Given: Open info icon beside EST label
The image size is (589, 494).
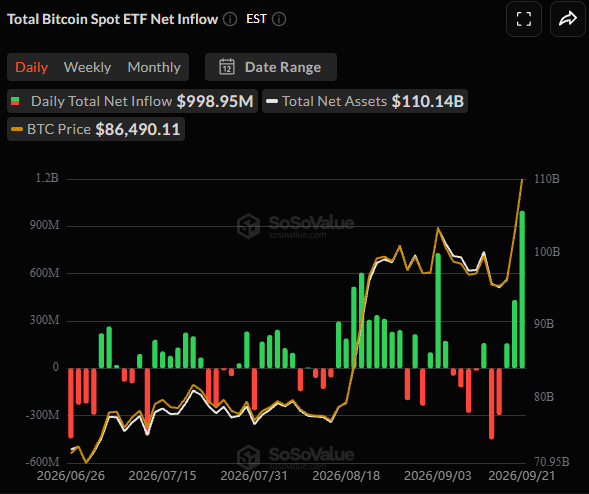Looking at the screenshot, I should click(x=279, y=19).
